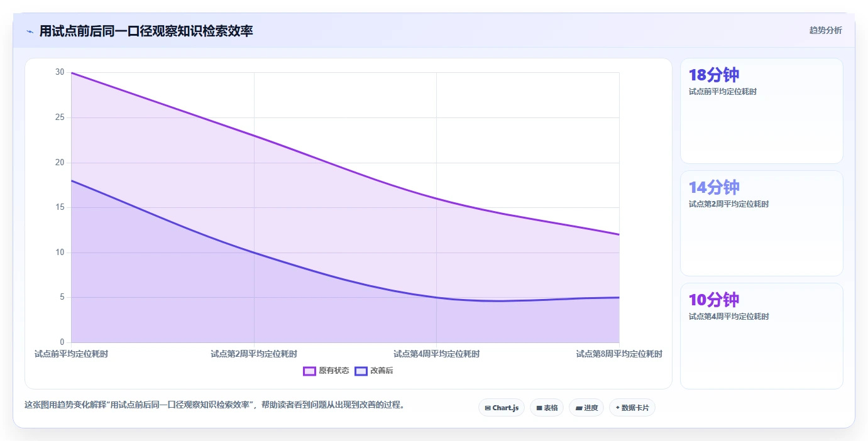
Task: Click the y-axis value 30
Action: tap(60, 72)
